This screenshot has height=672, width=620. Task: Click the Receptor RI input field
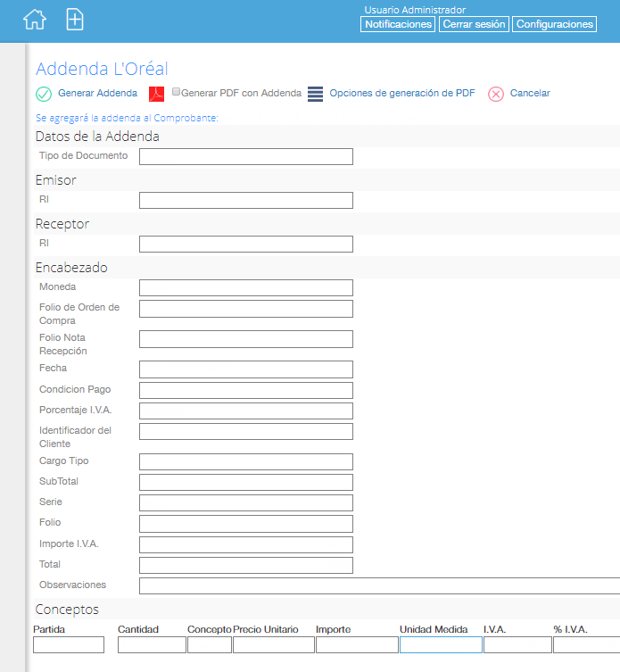point(246,245)
